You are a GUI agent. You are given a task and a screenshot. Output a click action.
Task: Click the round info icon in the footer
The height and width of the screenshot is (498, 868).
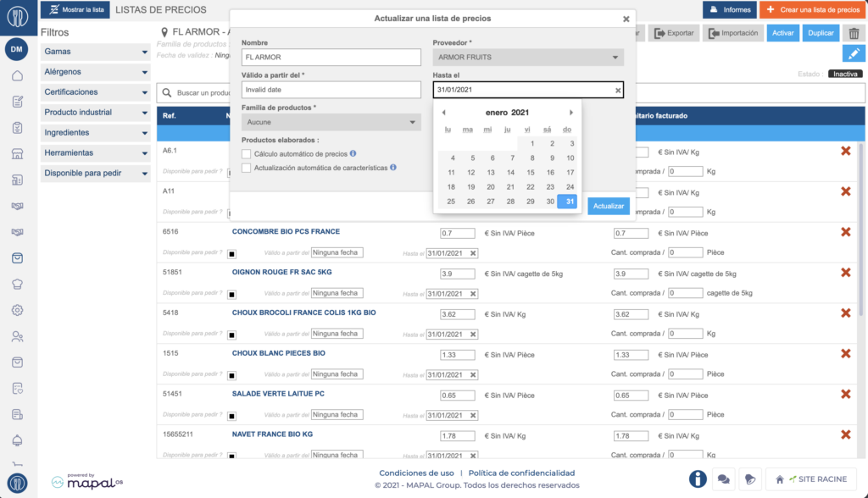click(x=698, y=479)
